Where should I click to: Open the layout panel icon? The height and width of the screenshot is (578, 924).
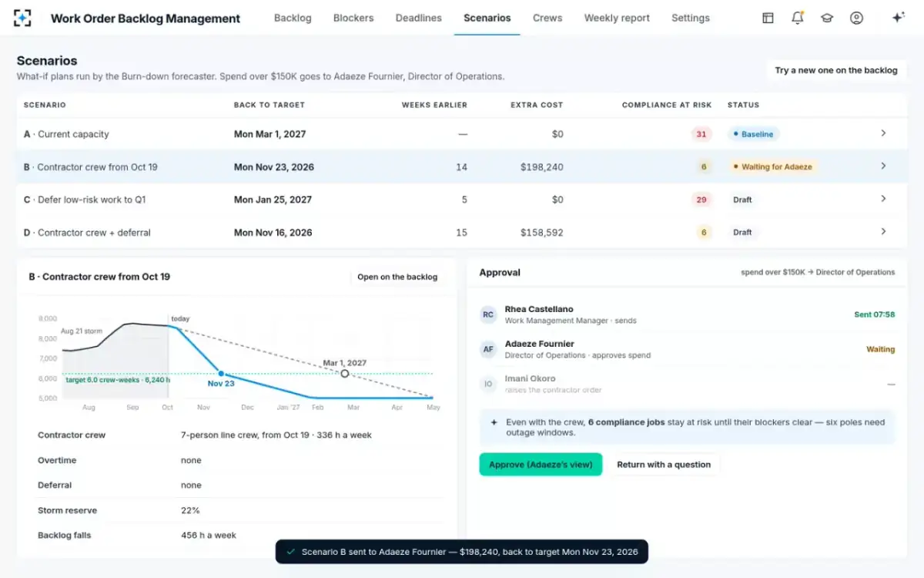pyautogui.click(x=768, y=18)
